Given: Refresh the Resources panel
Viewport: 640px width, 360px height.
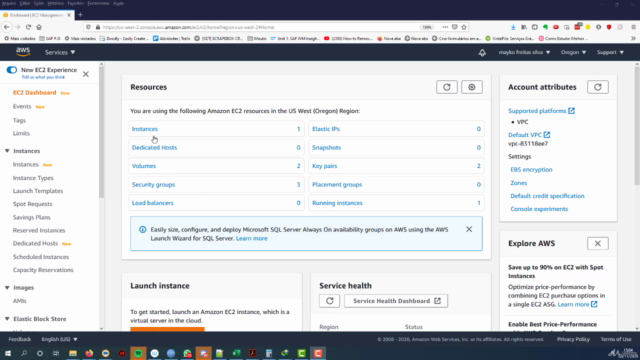Looking at the screenshot, I should 447,87.
